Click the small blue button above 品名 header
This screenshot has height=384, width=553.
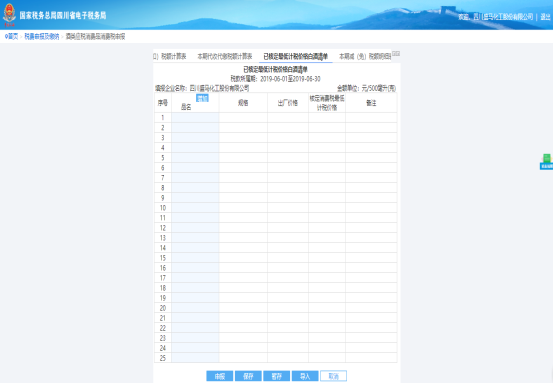tap(202, 98)
